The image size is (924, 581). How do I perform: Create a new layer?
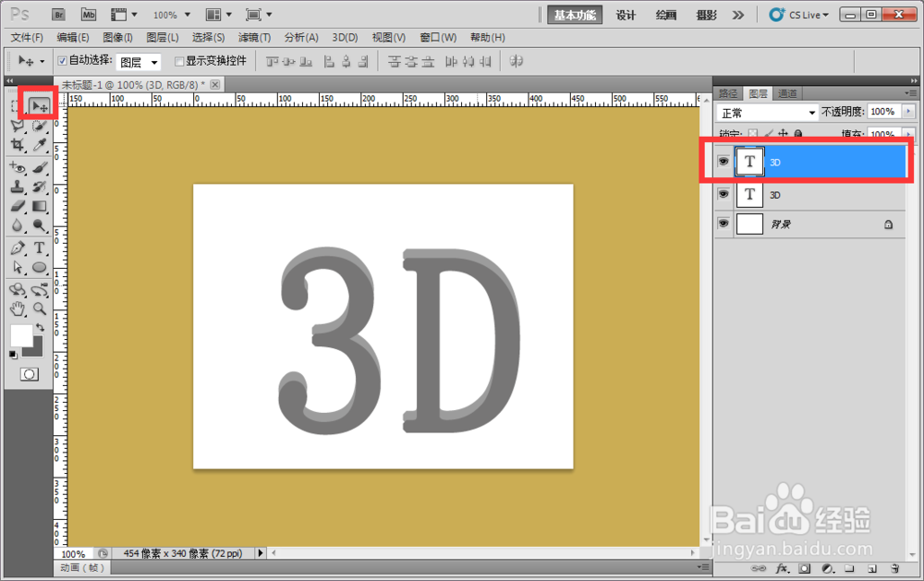pos(870,569)
